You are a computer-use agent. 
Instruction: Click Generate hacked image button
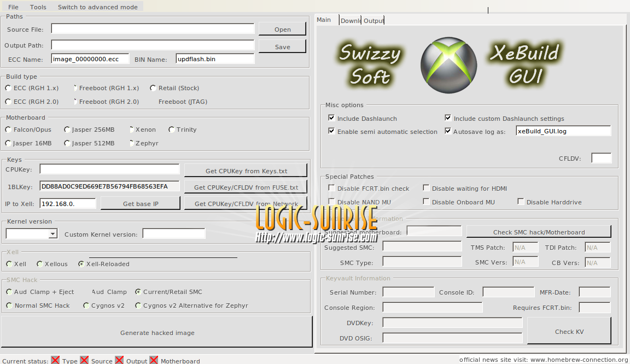pyautogui.click(x=157, y=332)
